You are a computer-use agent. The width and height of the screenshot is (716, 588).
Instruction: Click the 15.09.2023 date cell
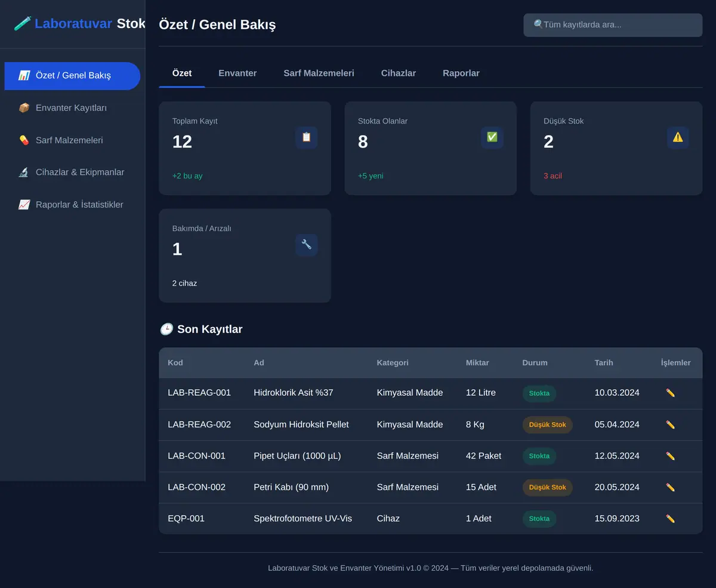617,518
